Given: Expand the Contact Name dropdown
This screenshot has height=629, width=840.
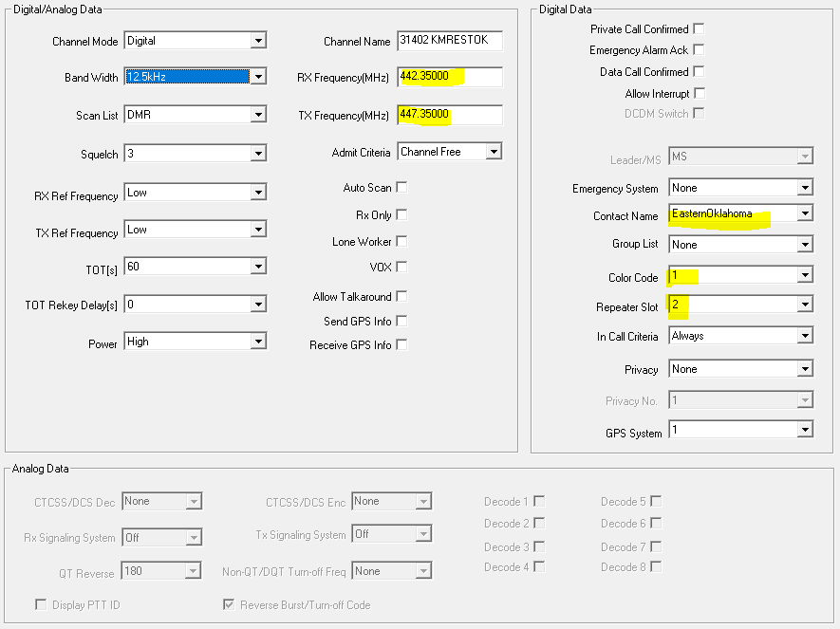Looking at the screenshot, I should tap(805, 214).
